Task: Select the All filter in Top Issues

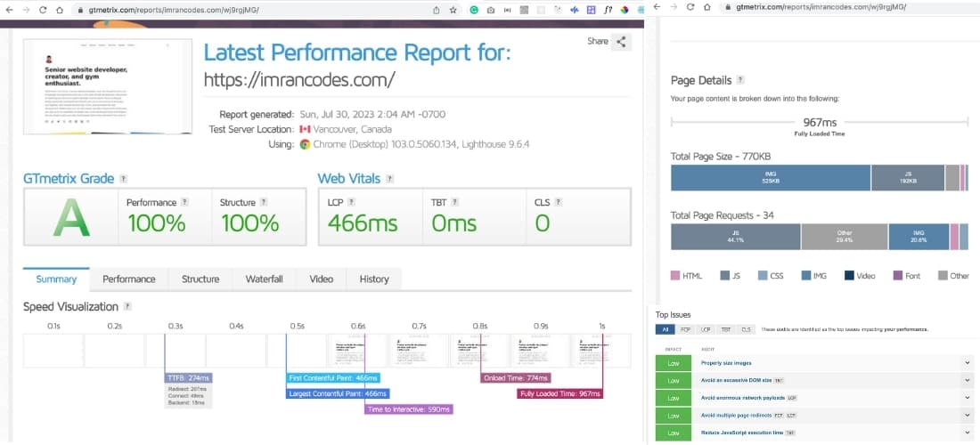Action: coord(665,329)
